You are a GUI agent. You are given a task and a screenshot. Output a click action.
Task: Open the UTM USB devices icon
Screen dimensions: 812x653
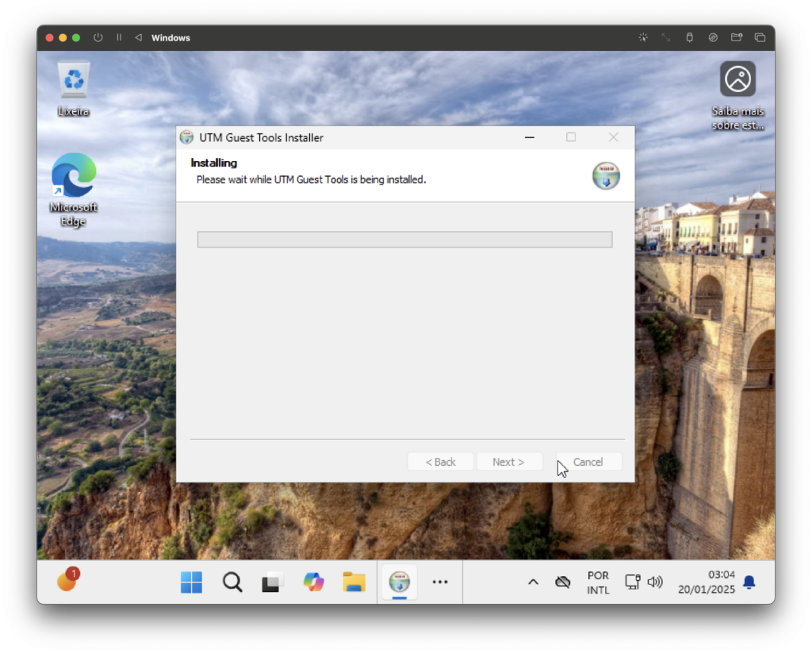[689, 37]
